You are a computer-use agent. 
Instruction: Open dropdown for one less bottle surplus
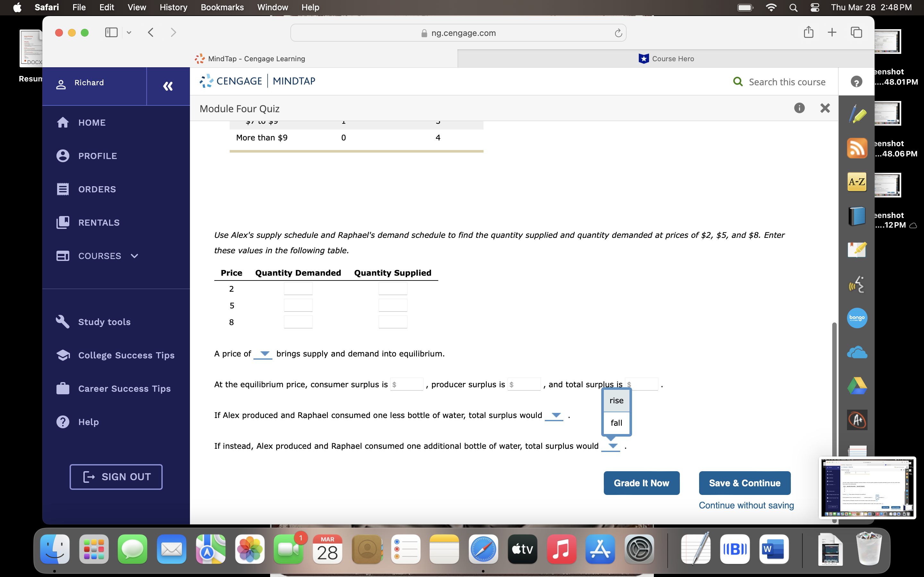[555, 415]
